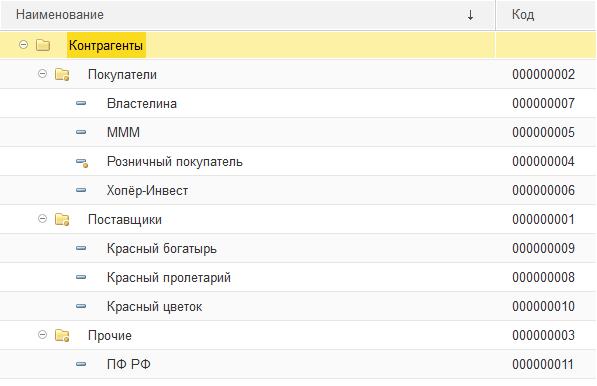Click the Прочие group folder icon
597x386 pixels.
[x=62, y=335]
